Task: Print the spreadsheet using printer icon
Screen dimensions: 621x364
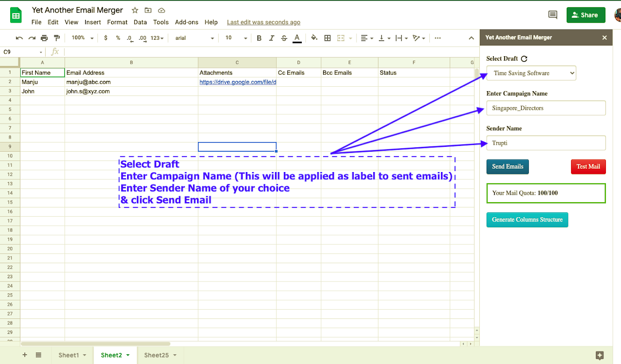Action: 45,38
